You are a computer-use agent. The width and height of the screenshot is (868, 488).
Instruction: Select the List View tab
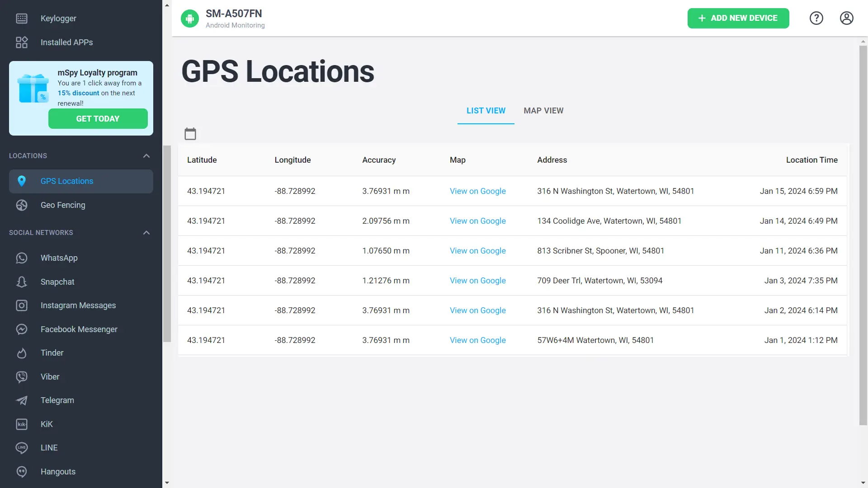pyautogui.click(x=486, y=111)
